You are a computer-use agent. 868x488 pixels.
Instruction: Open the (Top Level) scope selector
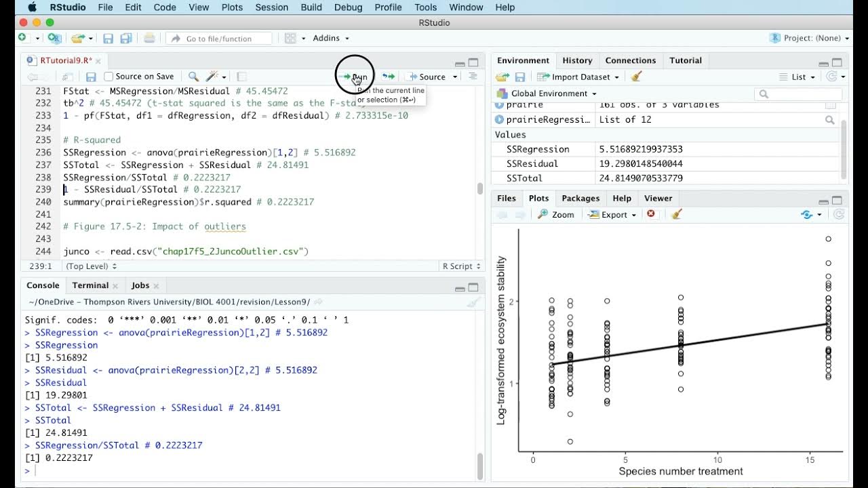91,266
